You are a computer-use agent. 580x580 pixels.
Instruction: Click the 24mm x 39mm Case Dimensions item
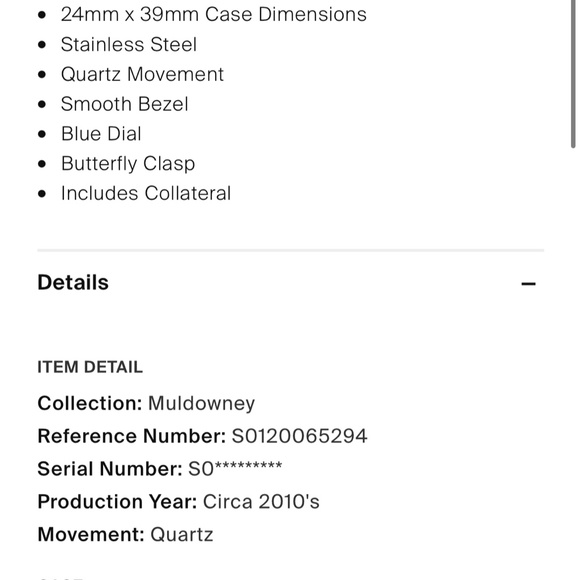point(214,15)
